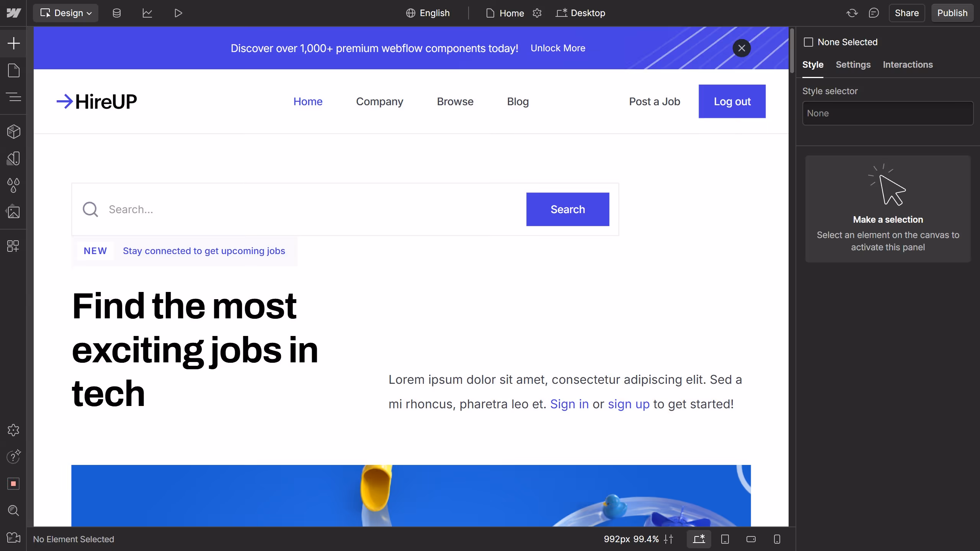Viewport: 980px width, 551px height.
Task: Open the Pages panel
Action: pos(14,70)
